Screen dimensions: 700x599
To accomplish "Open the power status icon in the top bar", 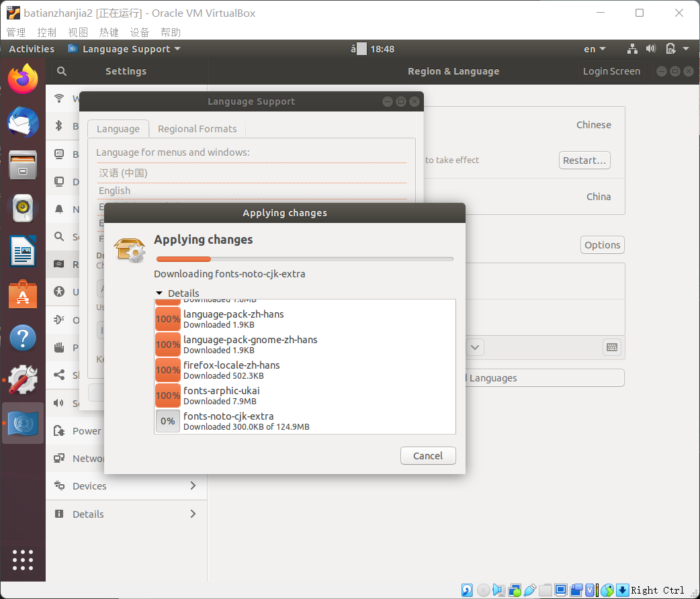I will point(670,49).
